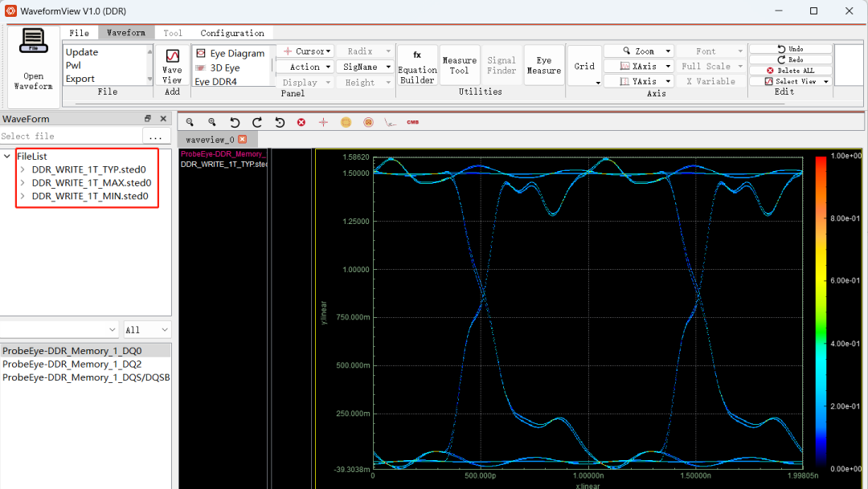
Task: Open the Equation Builder fx tool
Action: click(x=417, y=66)
